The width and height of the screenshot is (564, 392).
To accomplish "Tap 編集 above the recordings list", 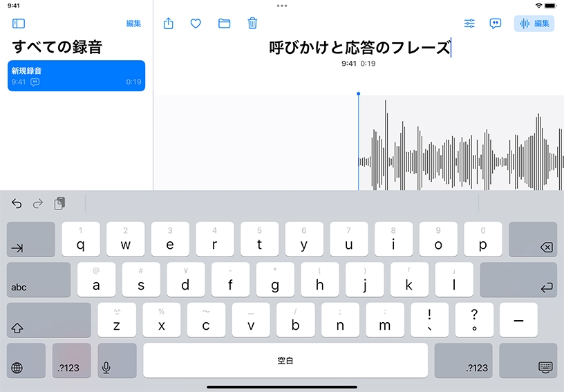I will 133,24.
